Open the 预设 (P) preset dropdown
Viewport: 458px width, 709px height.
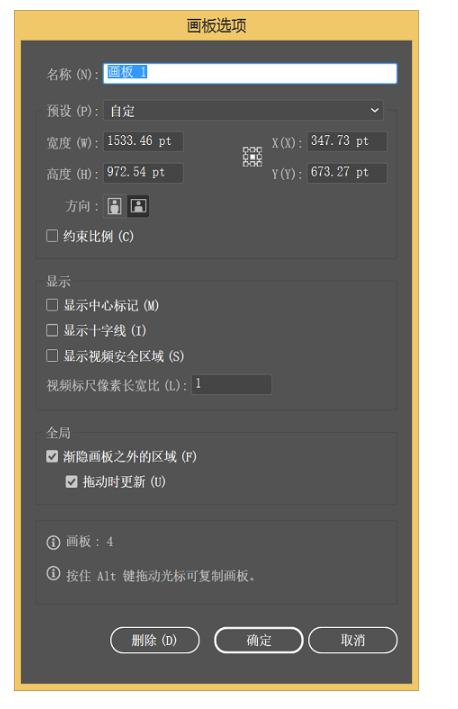coord(243,110)
